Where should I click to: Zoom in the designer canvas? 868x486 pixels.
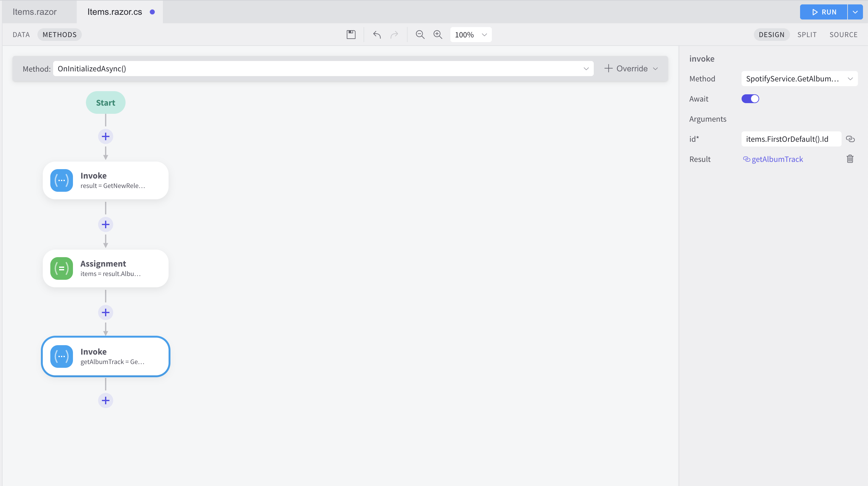pos(438,34)
